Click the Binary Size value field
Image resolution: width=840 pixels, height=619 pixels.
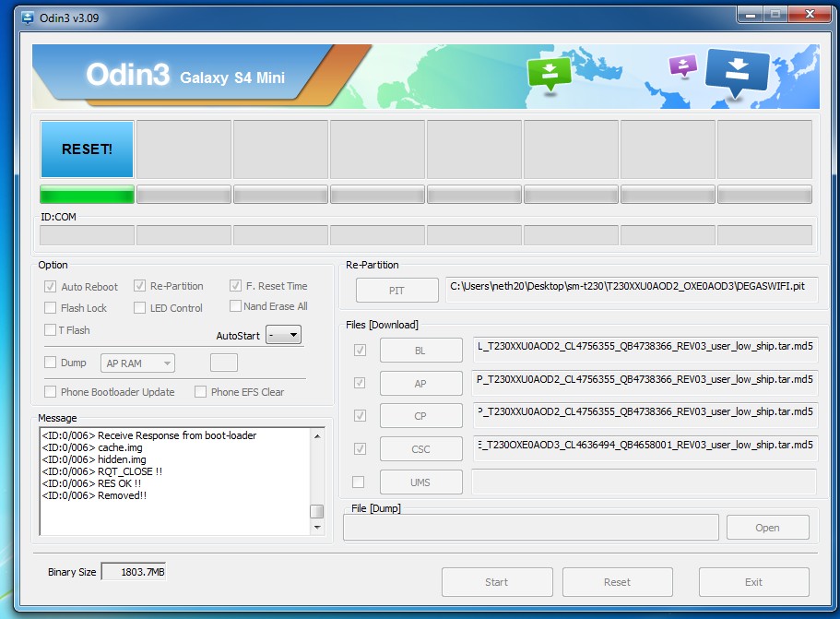pos(134,572)
